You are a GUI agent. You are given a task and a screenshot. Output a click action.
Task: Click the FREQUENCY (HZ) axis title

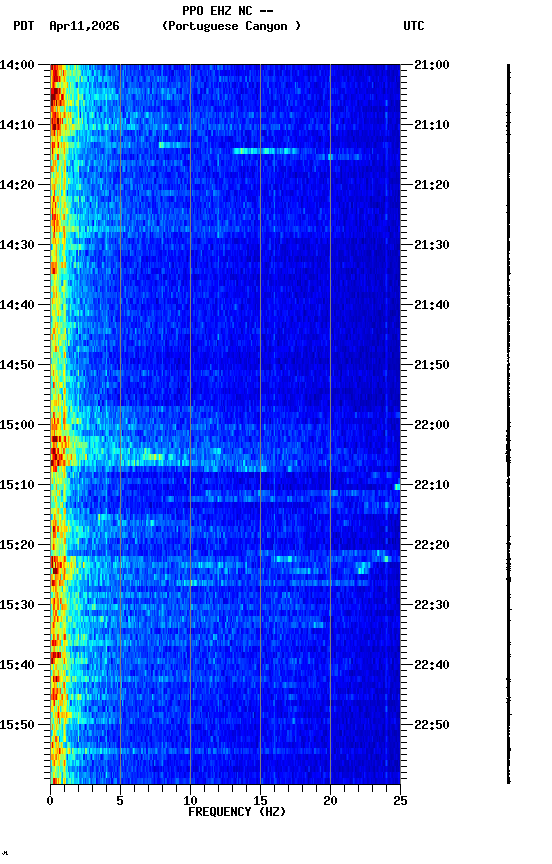click(237, 812)
